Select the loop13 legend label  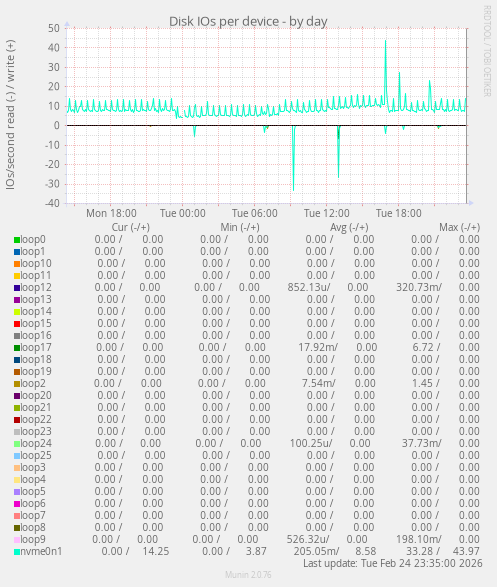point(36,299)
